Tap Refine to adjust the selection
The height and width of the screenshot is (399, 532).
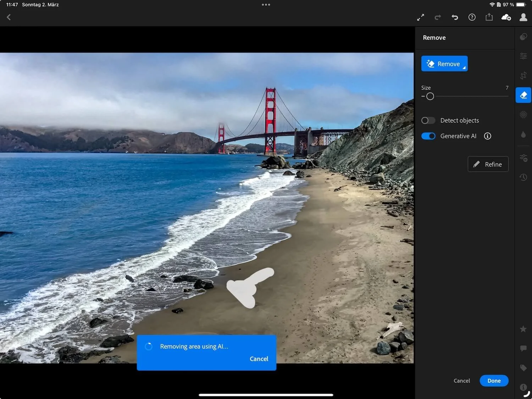coord(488,164)
